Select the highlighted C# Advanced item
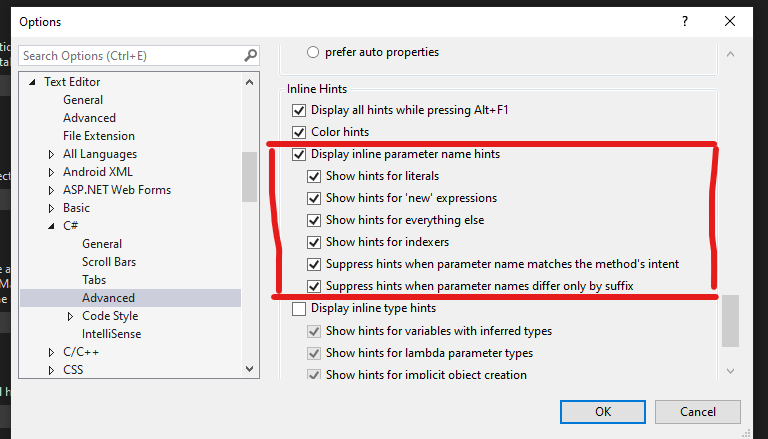The height and width of the screenshot is (439, 768). pyautogui.click(x=130, y=298)
